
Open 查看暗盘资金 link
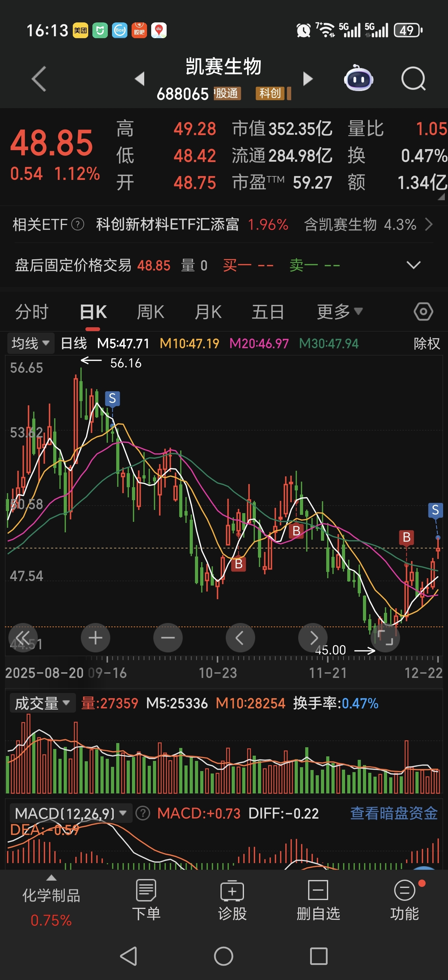[394, 813]
